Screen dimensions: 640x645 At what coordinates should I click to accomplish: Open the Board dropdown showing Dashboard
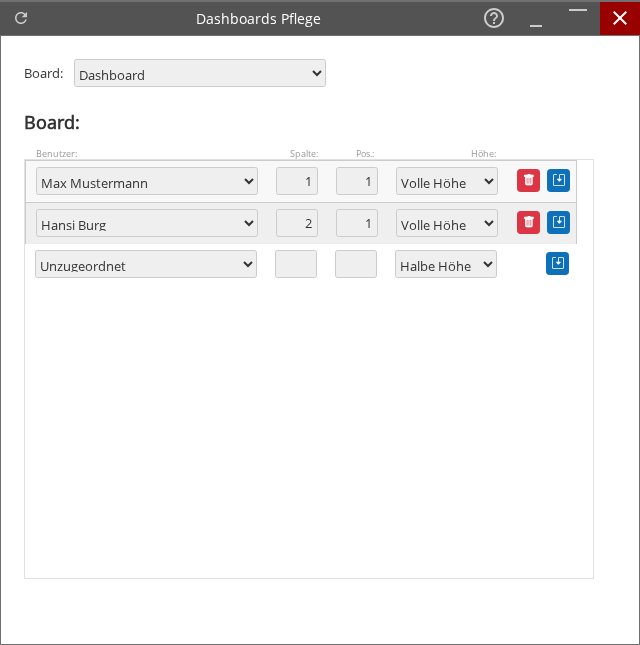(x=200, y=74)
